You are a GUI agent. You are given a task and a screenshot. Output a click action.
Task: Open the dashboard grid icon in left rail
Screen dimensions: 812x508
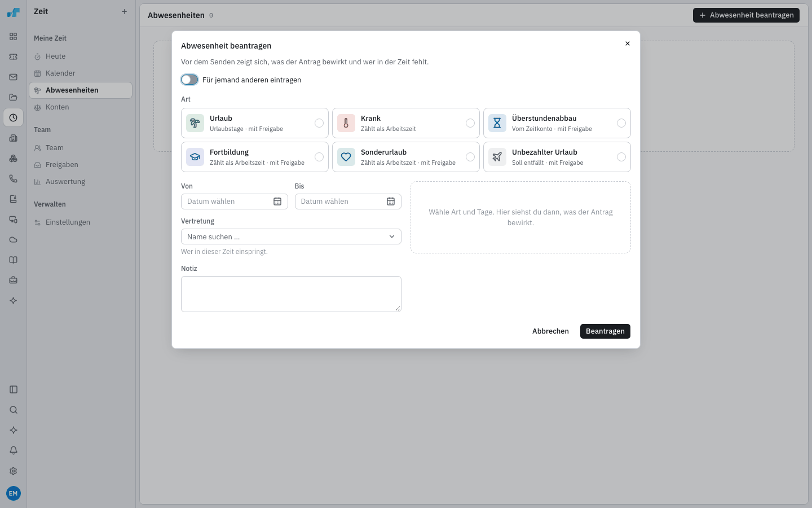tap(14, 37)
